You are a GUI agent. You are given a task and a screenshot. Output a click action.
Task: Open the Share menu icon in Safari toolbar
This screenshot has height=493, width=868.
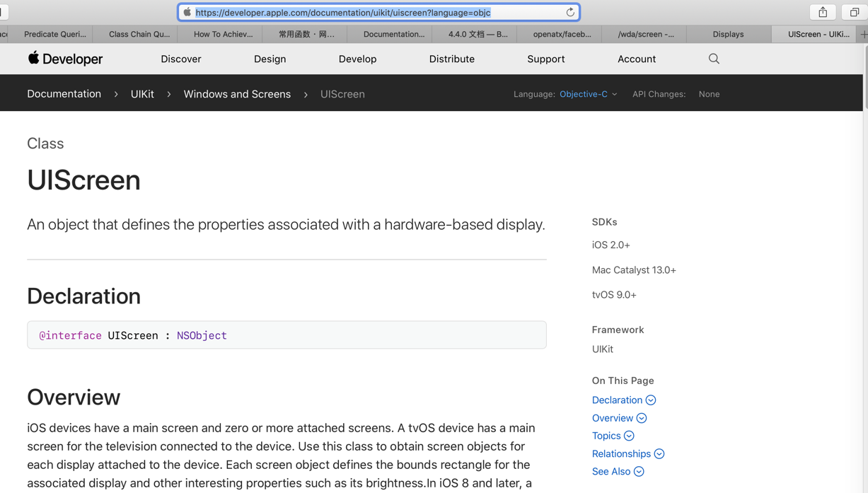[823, 12]
